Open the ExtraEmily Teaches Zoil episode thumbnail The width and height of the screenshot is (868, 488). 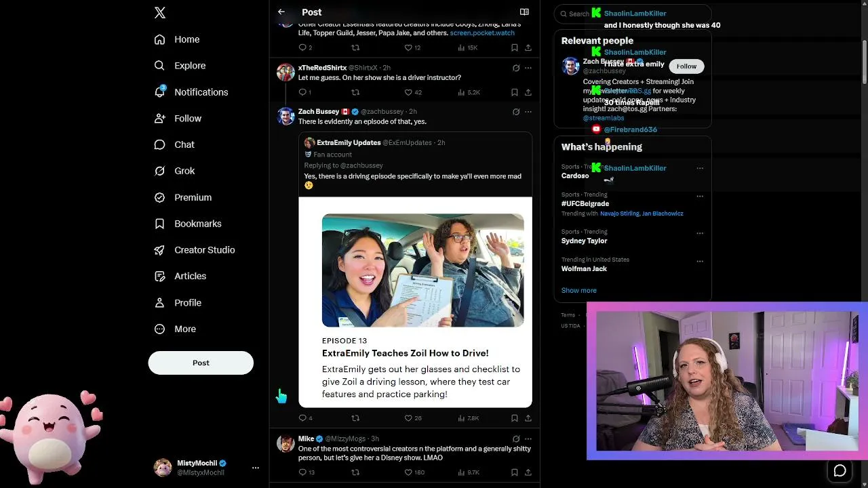click(x=422, y=270)
